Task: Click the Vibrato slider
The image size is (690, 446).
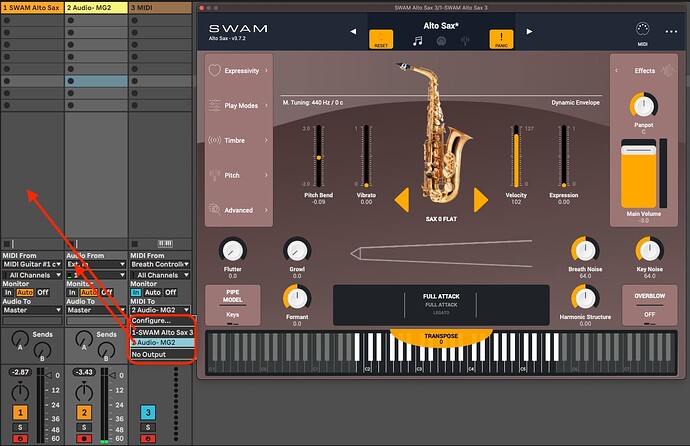Action: click(366, 156)
